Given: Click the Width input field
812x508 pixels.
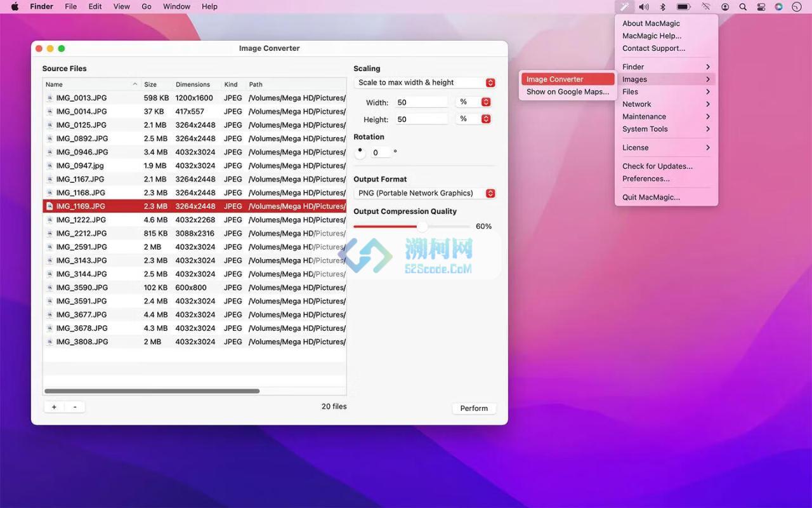Looking at the screenshot, I should pos(421,102).
